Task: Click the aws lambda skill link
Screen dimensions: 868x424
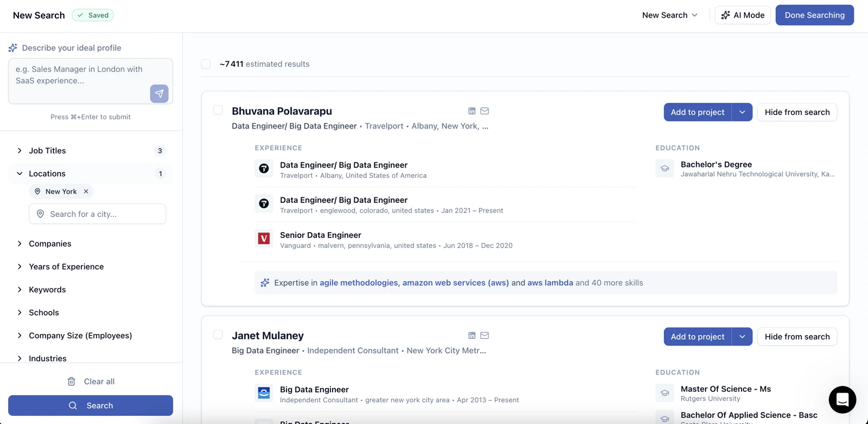Action: point(550,282)
